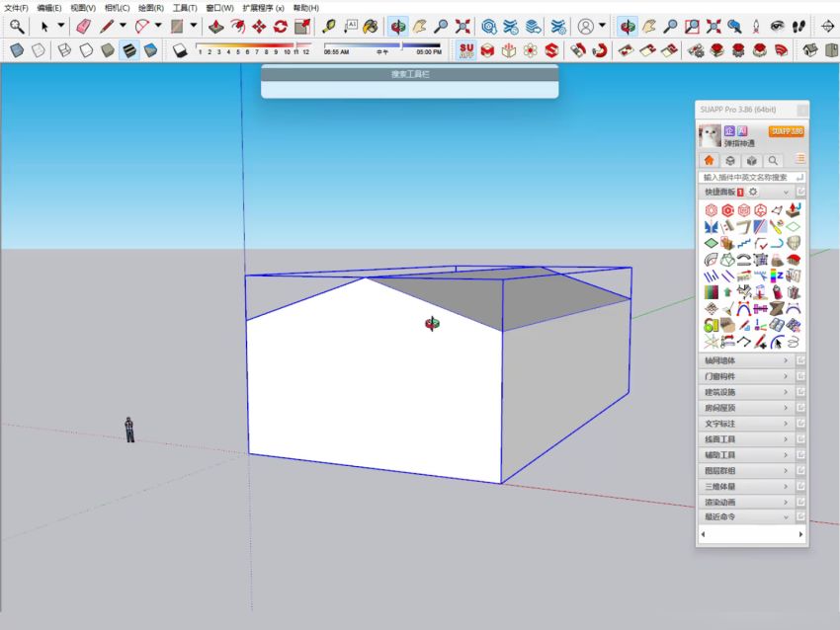Select the Move tool with four red arrows
840x630 pixels.
259,27
